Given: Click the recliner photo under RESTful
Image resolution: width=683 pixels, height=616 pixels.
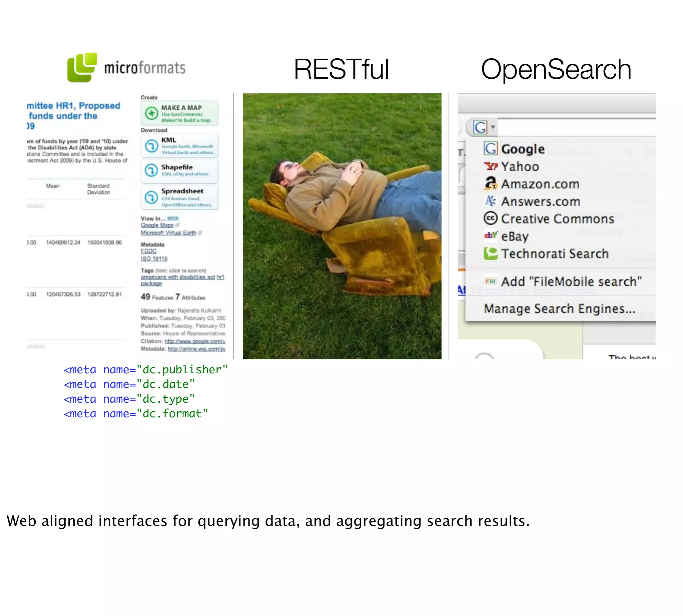Looking at the screenshot, I should click(342, 226).
